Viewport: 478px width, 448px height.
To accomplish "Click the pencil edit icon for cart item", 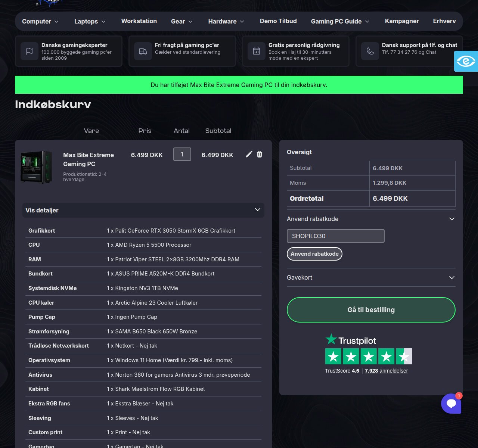I will (x=249, y=155).
